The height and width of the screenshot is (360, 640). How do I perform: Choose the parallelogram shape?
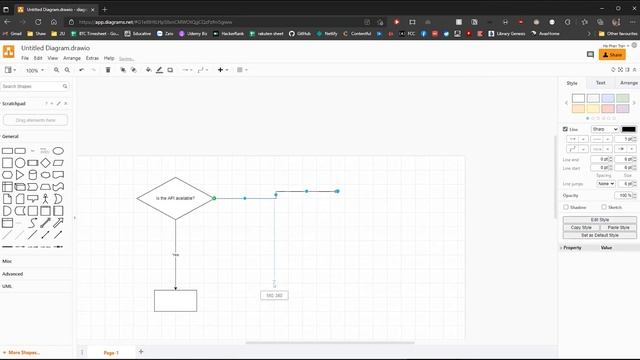coord(58,163)
